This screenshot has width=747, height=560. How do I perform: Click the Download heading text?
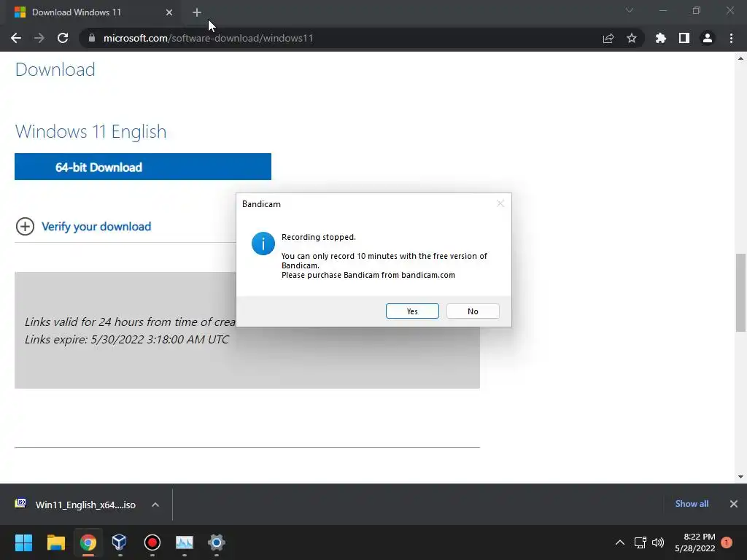pyautogui.click(x=55, y=69)
